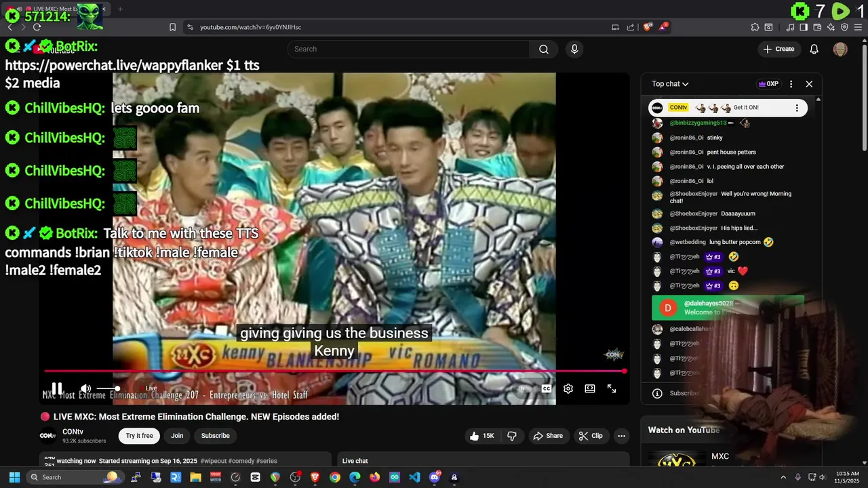The image size is (868, 488).
Task: Open pinned CONtv message options
Action: pos(797,108)
